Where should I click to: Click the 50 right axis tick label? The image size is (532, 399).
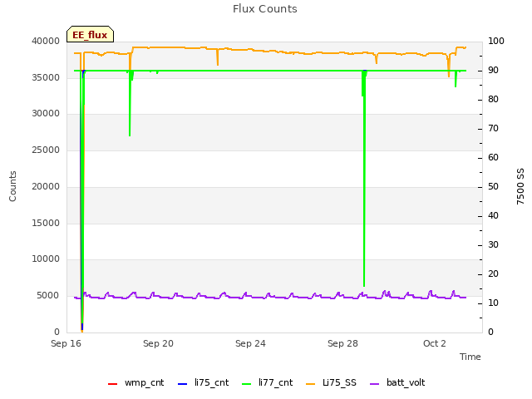493,186
